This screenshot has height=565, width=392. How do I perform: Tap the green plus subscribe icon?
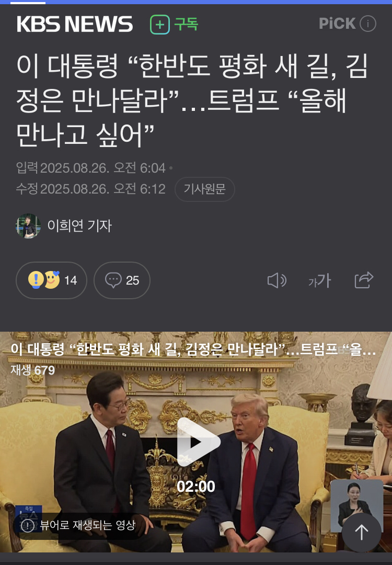click(x=160, y=25)
